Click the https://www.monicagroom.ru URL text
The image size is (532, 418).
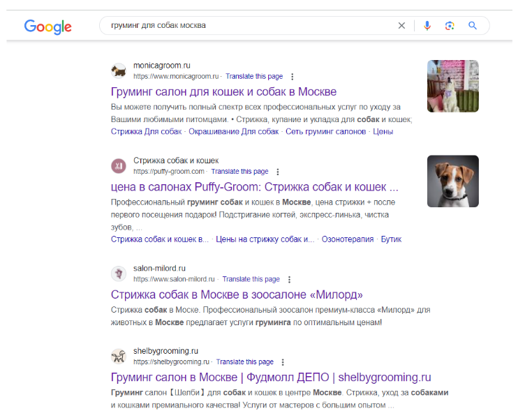tap(176, 76)
